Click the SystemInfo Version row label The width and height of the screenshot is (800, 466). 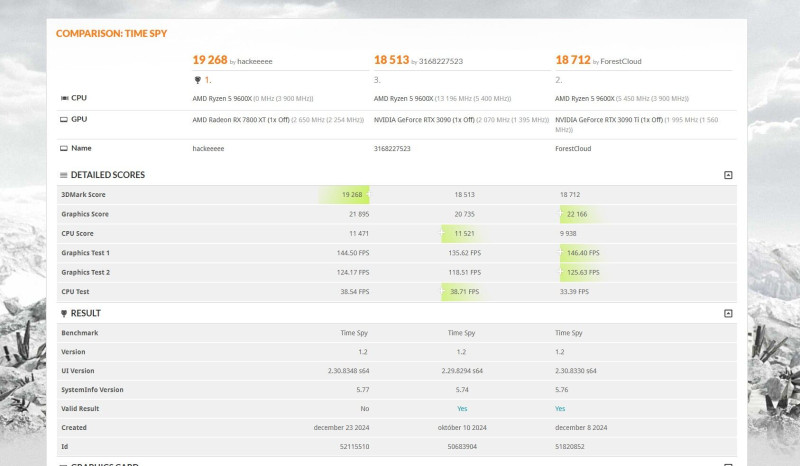tap(92, 390)
